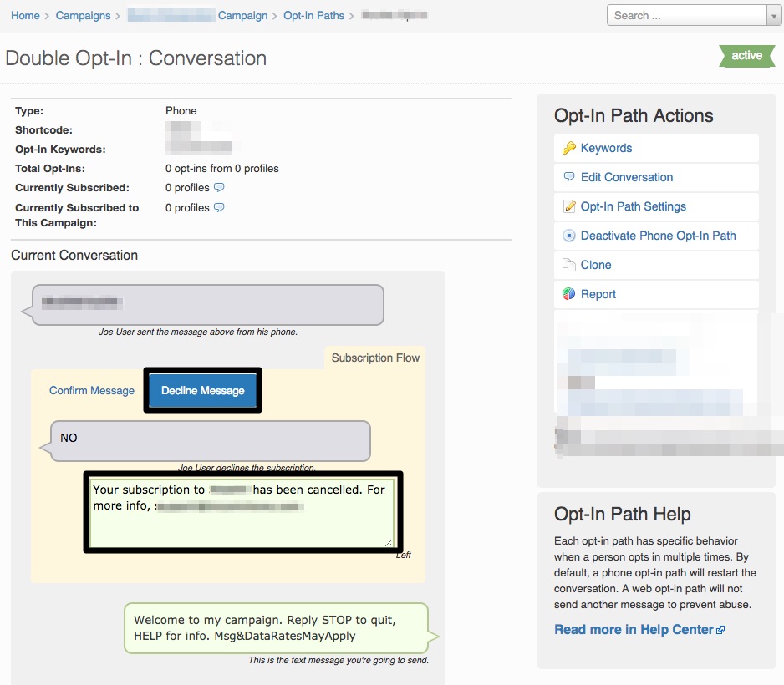Click 'Double Opt-In : Conversation' page title
The image size is (784, 685).
(x=136, y=58)
